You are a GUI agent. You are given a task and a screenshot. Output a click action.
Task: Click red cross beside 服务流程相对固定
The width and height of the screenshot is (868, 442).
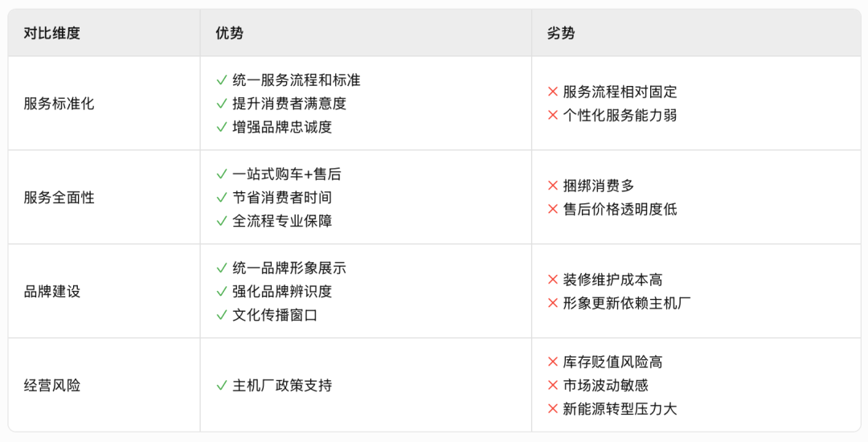click(x=552, y=92)
